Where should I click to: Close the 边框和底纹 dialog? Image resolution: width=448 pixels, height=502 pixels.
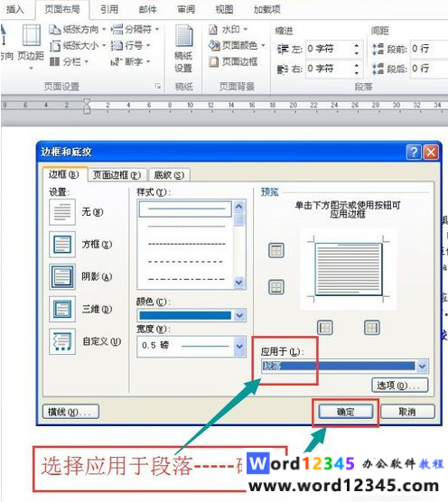431,152
